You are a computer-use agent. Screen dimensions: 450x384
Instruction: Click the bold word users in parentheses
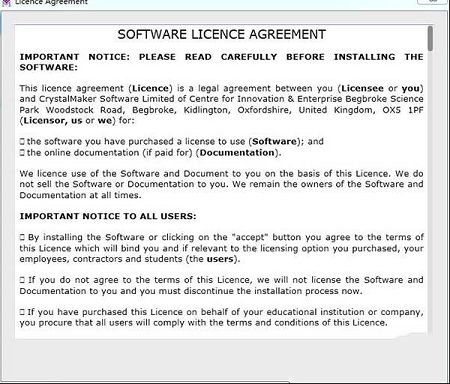[x=220, y=259]
